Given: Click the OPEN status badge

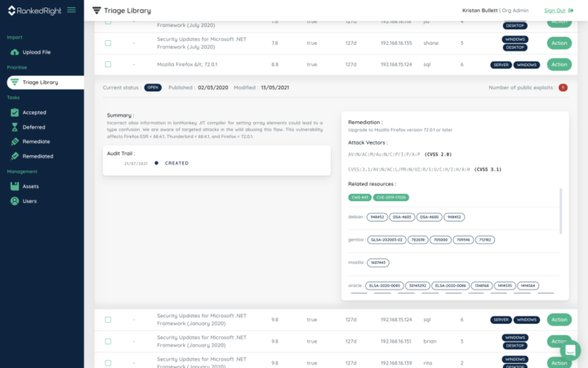Looking at the screenshot, I should coord(153,88).
